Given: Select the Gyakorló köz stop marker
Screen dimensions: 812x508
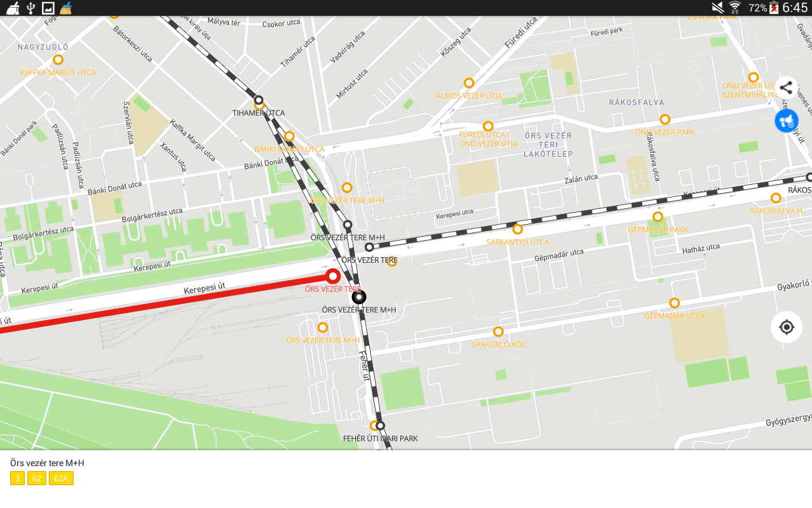Looking at the screenshot, I should [498, 331].
